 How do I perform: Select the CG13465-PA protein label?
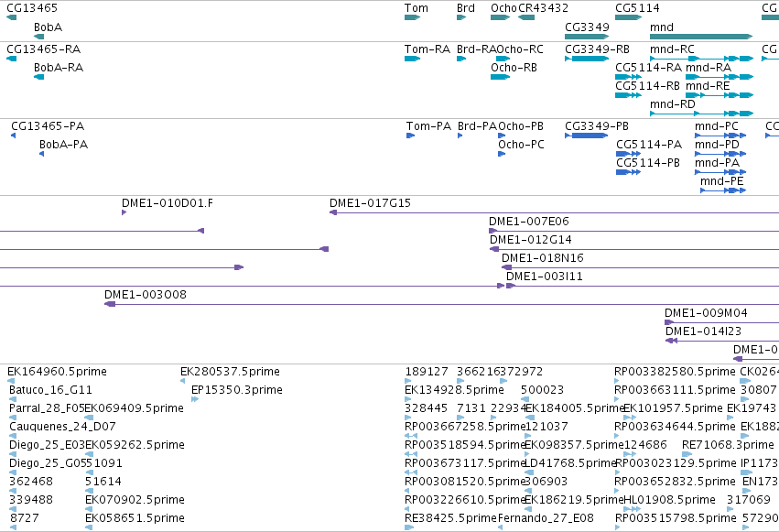[48, 126]
